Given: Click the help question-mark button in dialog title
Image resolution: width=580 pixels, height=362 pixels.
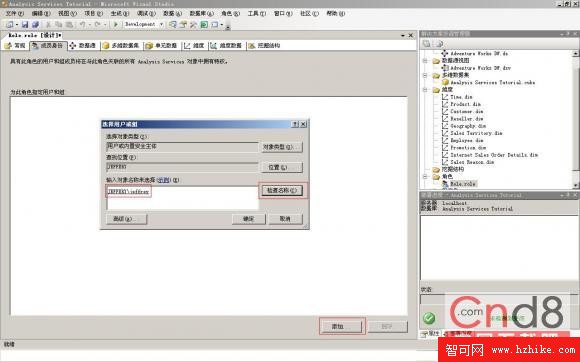Looking at the screenshot, I should tap(295, 124).
